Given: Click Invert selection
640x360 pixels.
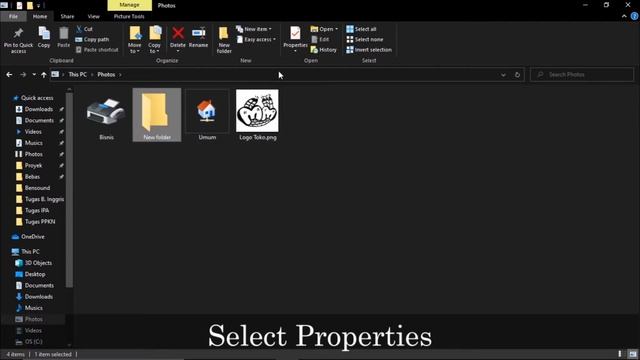Looking at the screenshot, I should coord(369,50).
